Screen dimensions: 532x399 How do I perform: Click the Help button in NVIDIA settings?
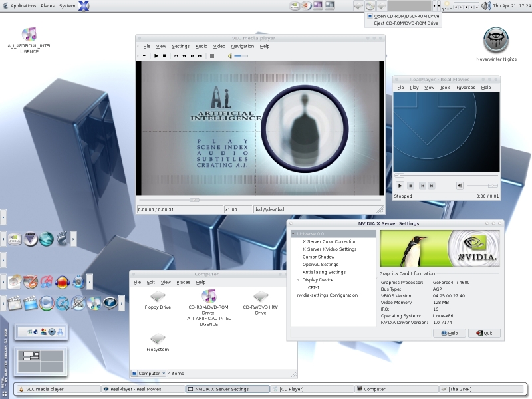coord(450,333)
